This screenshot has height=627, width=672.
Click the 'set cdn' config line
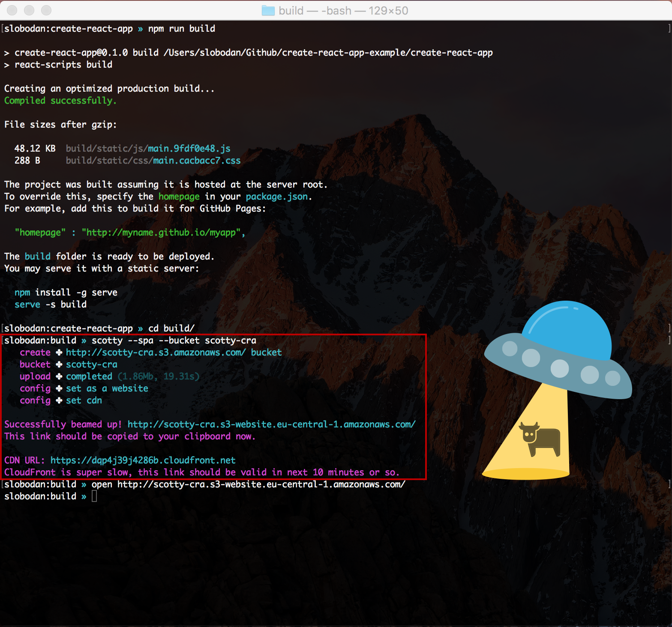click(x=84, y=400)
